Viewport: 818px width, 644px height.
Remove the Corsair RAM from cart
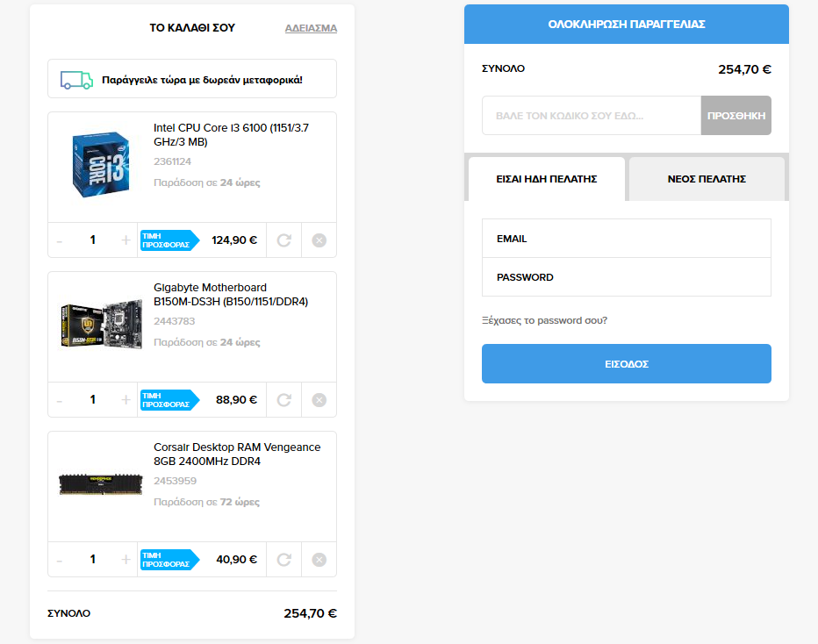319,560
